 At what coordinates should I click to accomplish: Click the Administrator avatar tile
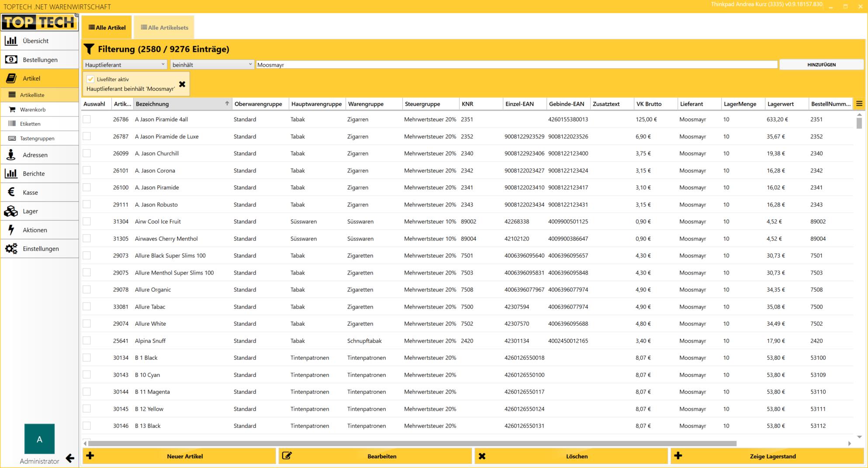39,439
